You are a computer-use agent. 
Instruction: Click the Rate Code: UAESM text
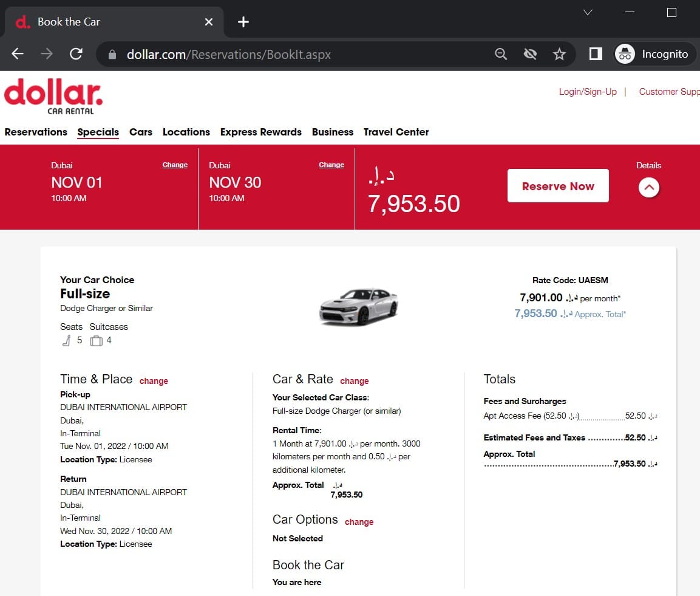click(570, 280)
